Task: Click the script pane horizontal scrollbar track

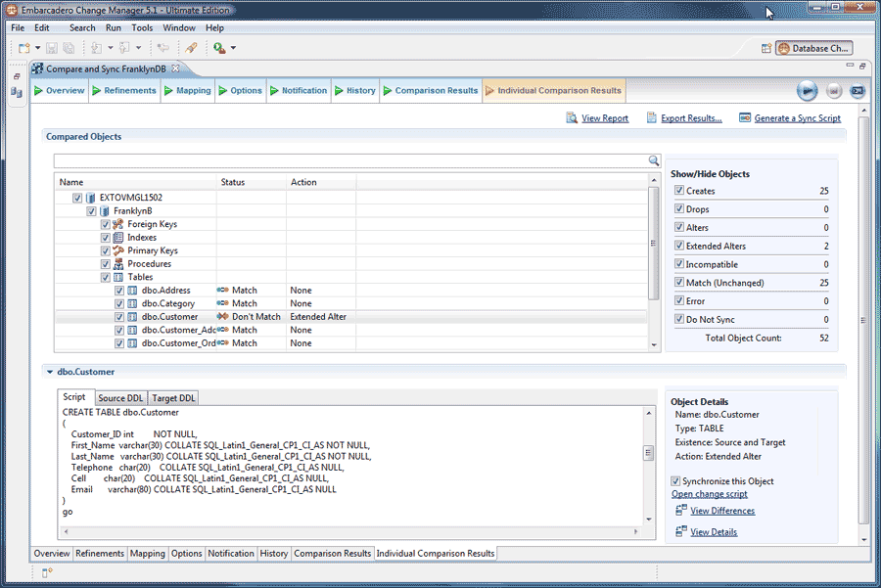Action: [x=351, y=531]
